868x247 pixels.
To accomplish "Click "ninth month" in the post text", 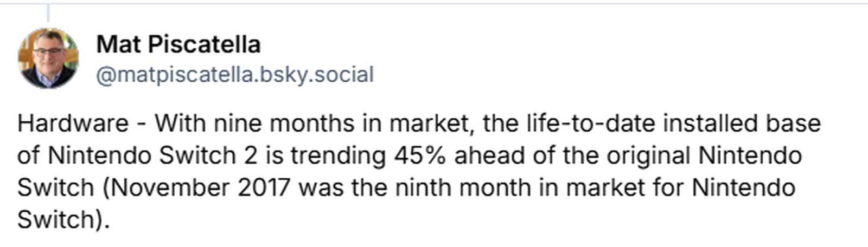I will pos(463,187).
